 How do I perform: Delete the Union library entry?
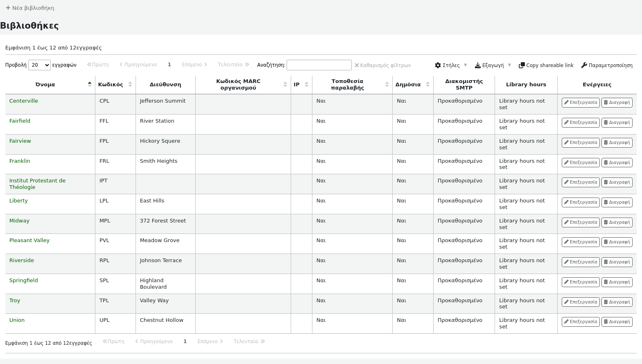point(617,322)
